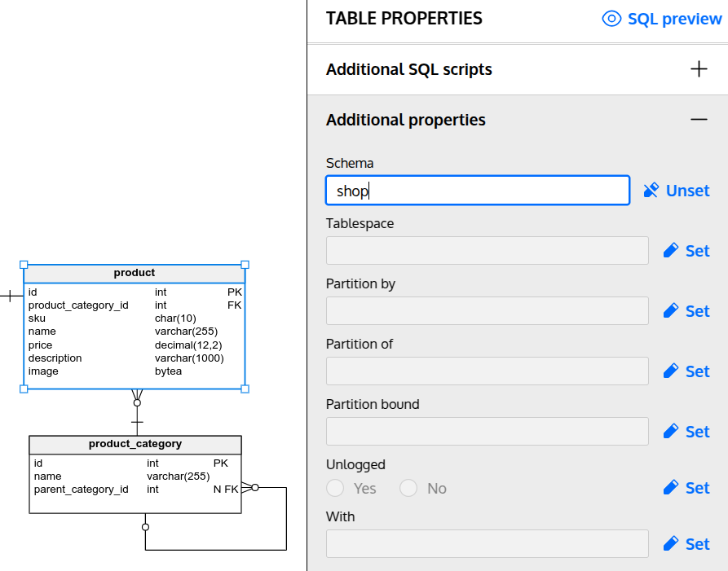Screen dimensions: 728x571
Task: Click the pencil icon next to Tablespace
Action: tap(671, 251)
